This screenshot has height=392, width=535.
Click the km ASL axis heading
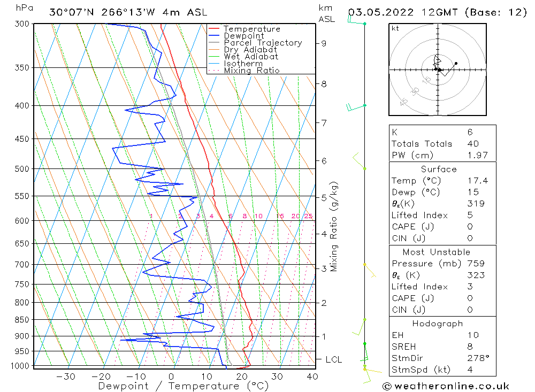click(326, 14)
